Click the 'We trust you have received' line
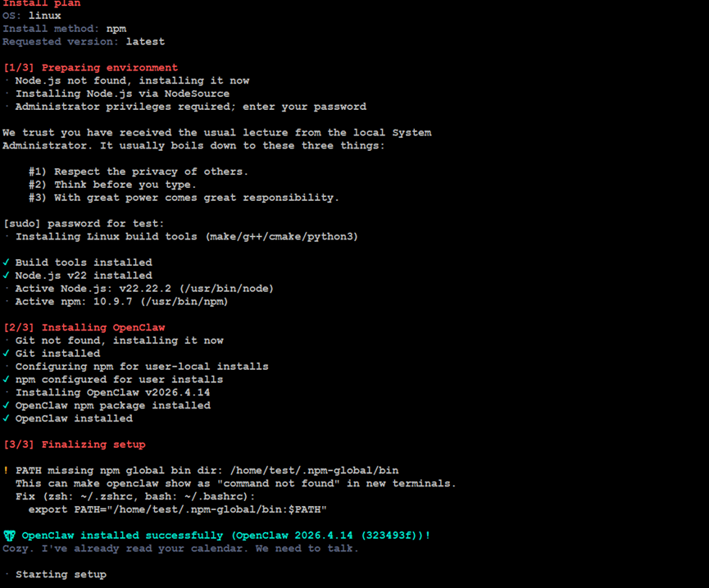 pos(217,133)
